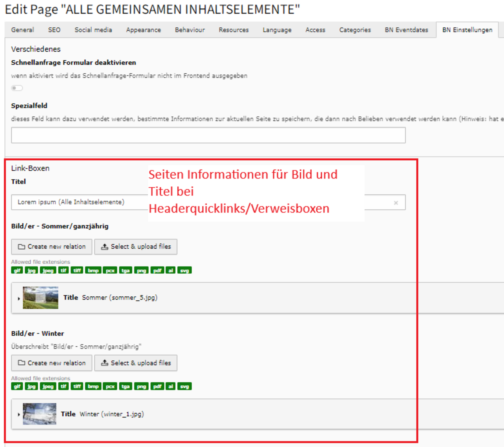This screenshot has width=504, height=447.
Task: Expand the Winter (winter_1.jpg) file entry
Action: pos(19,415)
